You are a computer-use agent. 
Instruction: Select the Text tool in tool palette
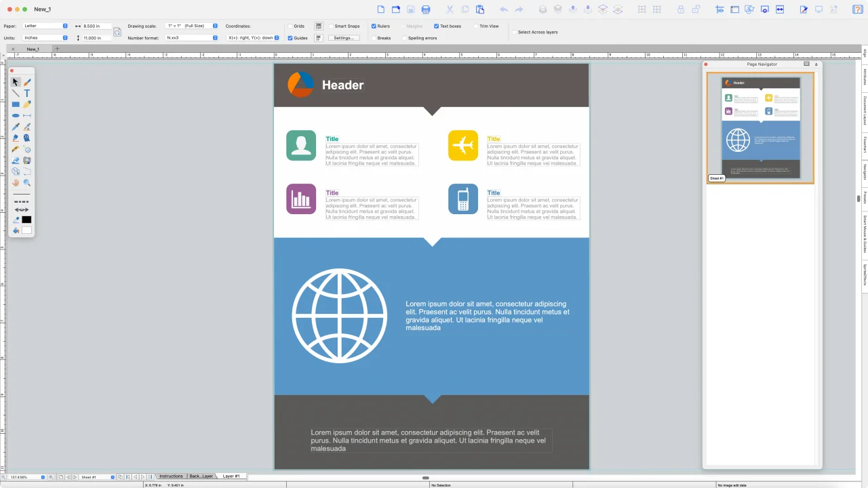click(x=27, y=93)
